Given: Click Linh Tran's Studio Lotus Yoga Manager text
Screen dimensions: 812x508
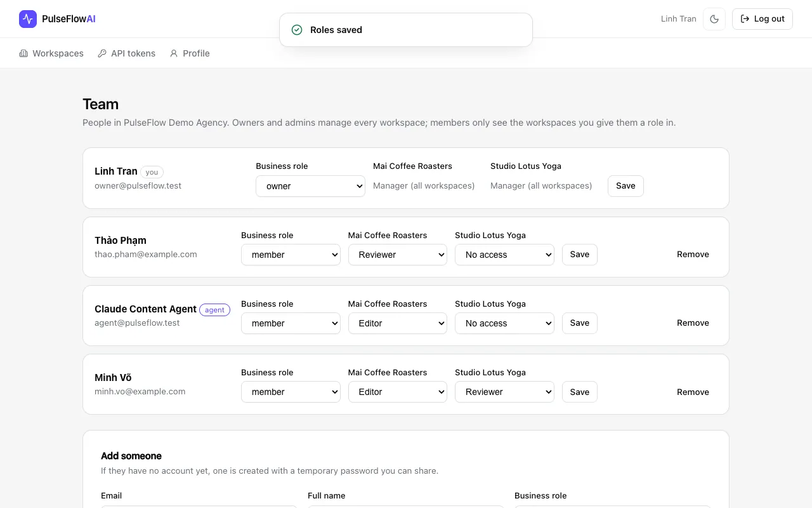Looking at the screenshot, I should coord(541,186).
